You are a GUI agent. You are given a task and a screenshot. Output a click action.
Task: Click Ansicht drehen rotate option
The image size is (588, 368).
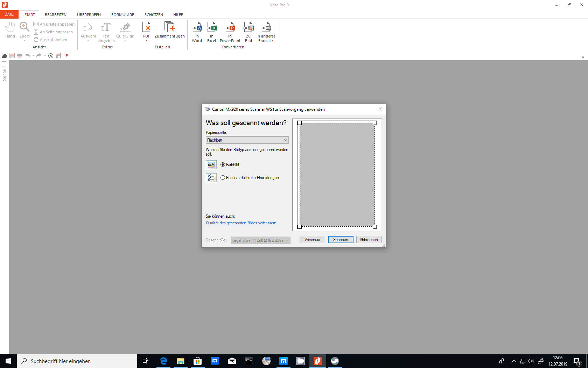[50, 40]
